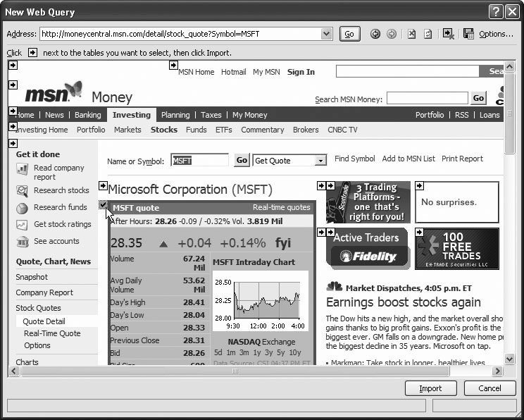Click the Read company report icon
Screen dimensions: 524x420
[x=22, y=169]
